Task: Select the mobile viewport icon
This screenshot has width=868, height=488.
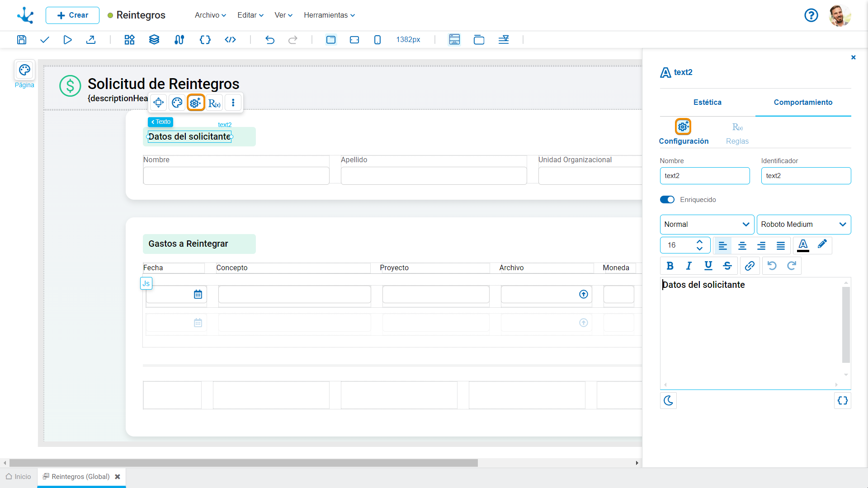Action: [x=377, y=40]
